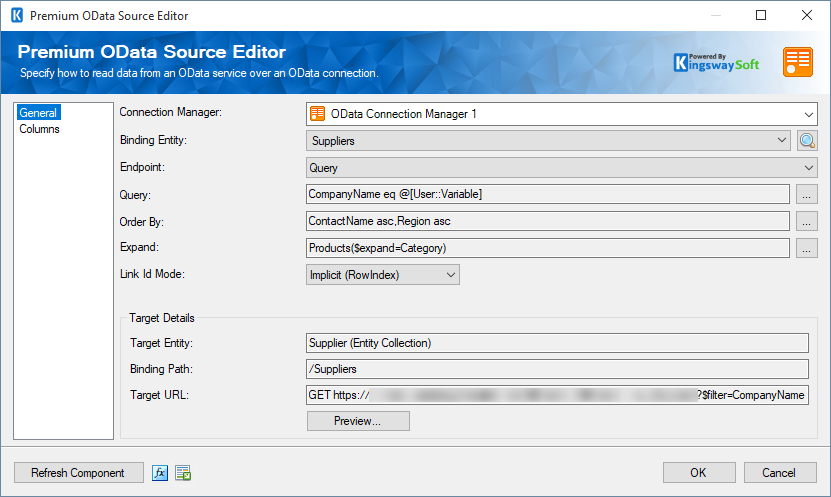This screenshot has height=497, width=831.
Task: Expand the Endpoint Query dropdown
Action: (x=561, y=168)
